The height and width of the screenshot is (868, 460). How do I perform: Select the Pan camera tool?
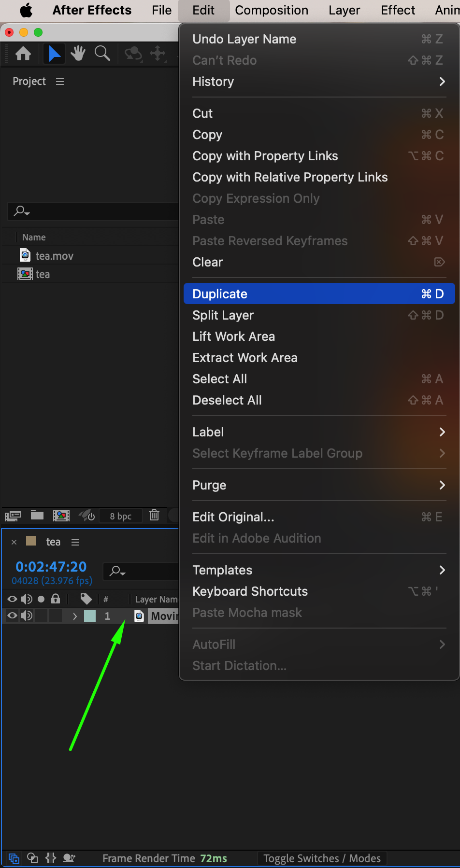[x=158, y=54]
